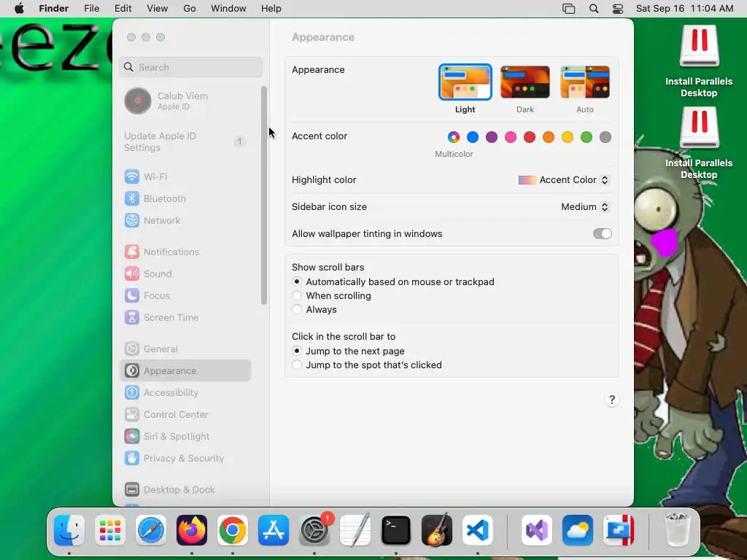
Task: Open Privacy & Security settings
Action: click(185, 459)
